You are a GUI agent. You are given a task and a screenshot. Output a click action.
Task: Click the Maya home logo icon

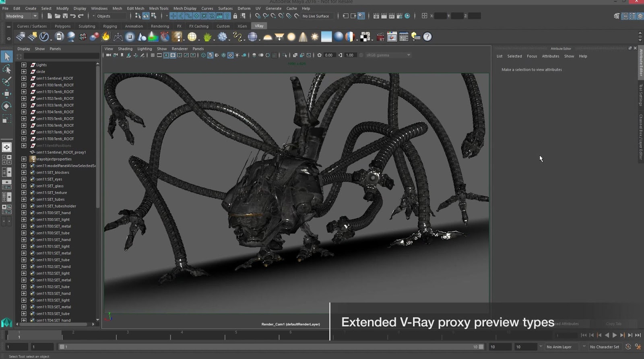click(x=6, y=322)
